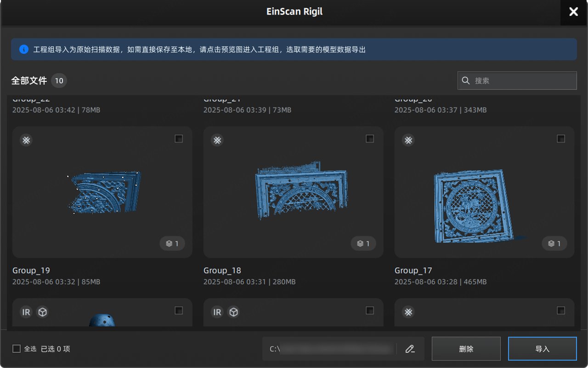Click the laser scan mode icon on Group_17
This screenshot has width=588, height=368.
(408, 140)
